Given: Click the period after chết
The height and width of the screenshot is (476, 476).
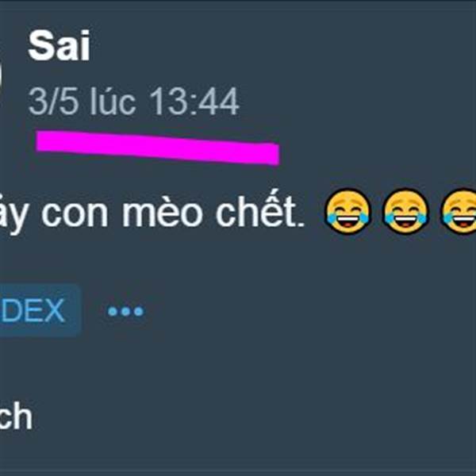Looking at the screenshot, I should (301, 225).
